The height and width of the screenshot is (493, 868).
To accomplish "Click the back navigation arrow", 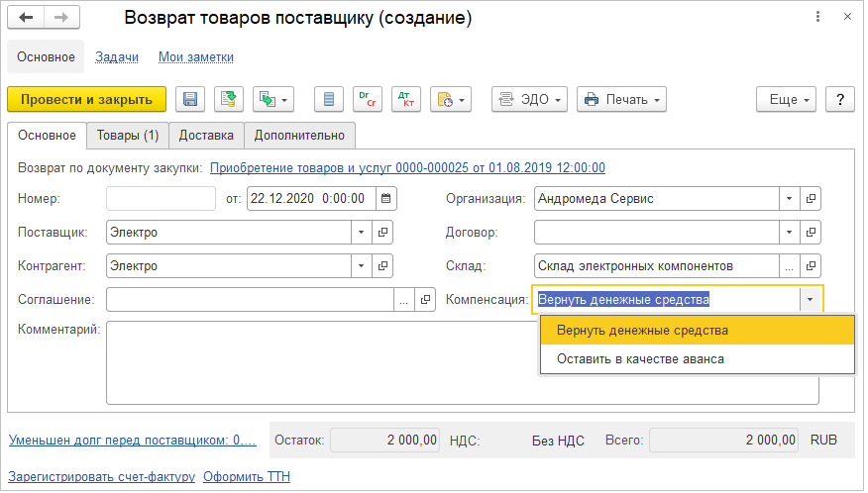I will click(x=26, y=18).
